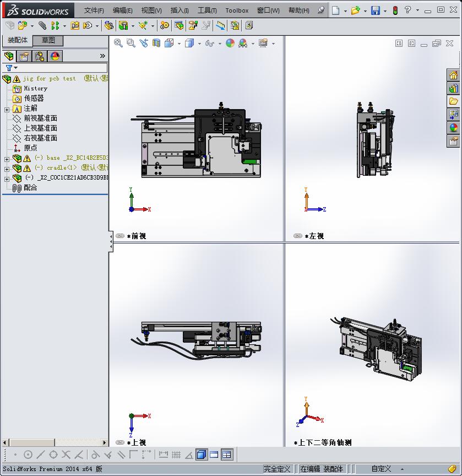Click the SolidWorks Resources home icon
The width and height of the screenshot is (462, 476).
[454, 75]
